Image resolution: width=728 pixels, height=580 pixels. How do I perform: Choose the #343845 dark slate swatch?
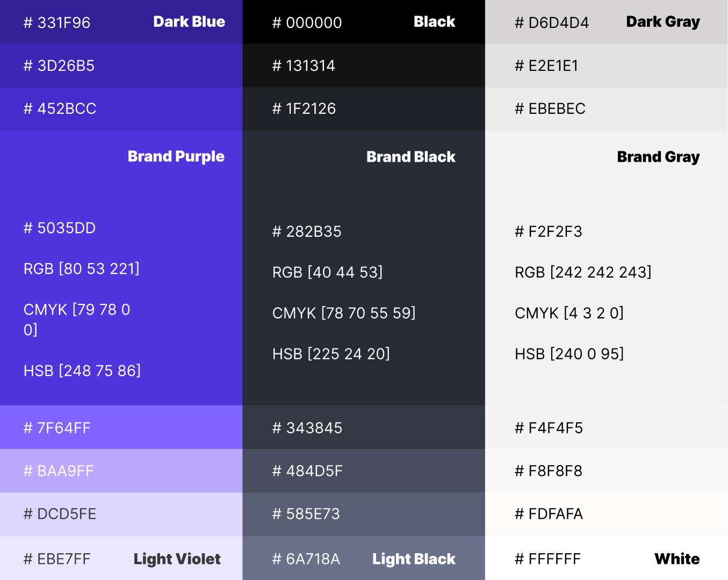pos(364,427)
